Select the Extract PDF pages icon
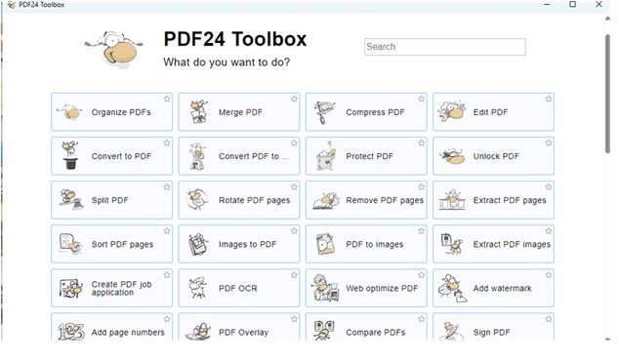619x364 pixels. 452,200
